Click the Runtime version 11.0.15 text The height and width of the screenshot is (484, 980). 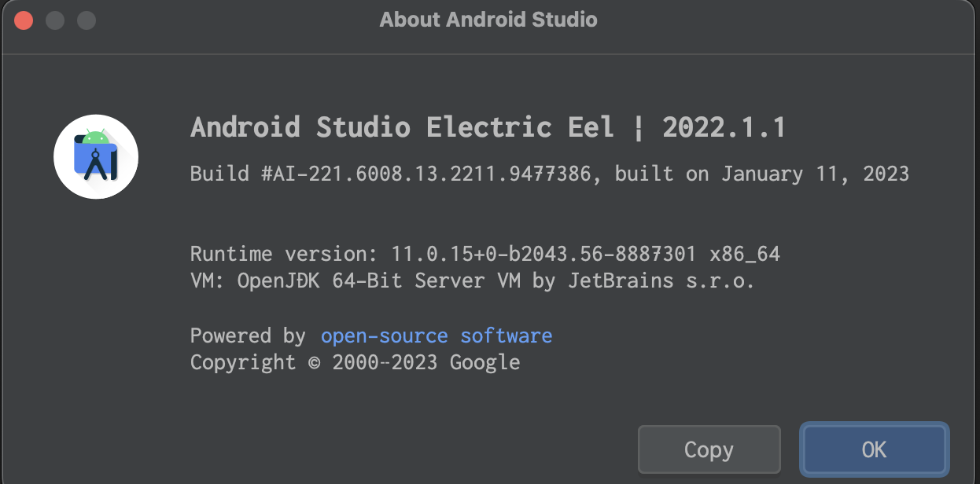(x=484, y=253)
